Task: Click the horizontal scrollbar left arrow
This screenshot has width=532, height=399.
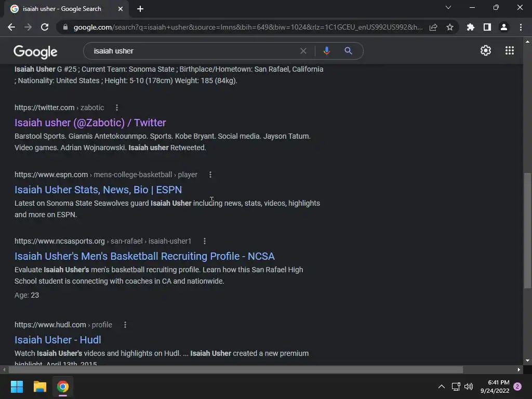Action: click(4, 369)
